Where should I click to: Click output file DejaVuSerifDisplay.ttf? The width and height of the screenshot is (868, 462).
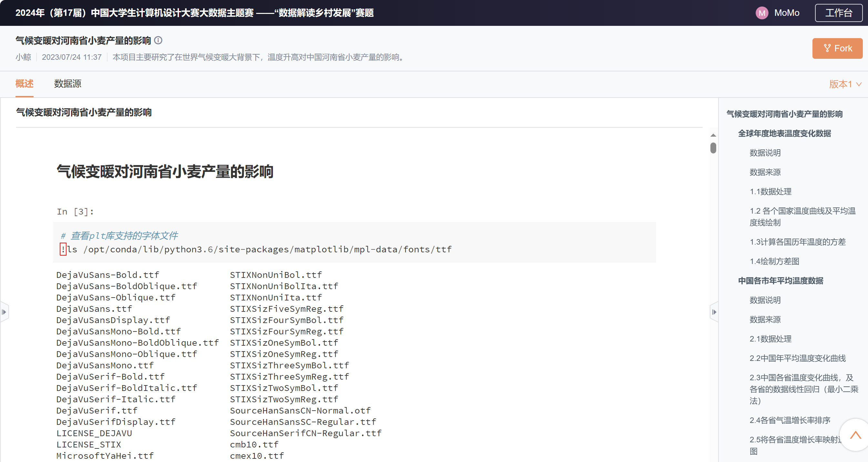click(116, 422)
